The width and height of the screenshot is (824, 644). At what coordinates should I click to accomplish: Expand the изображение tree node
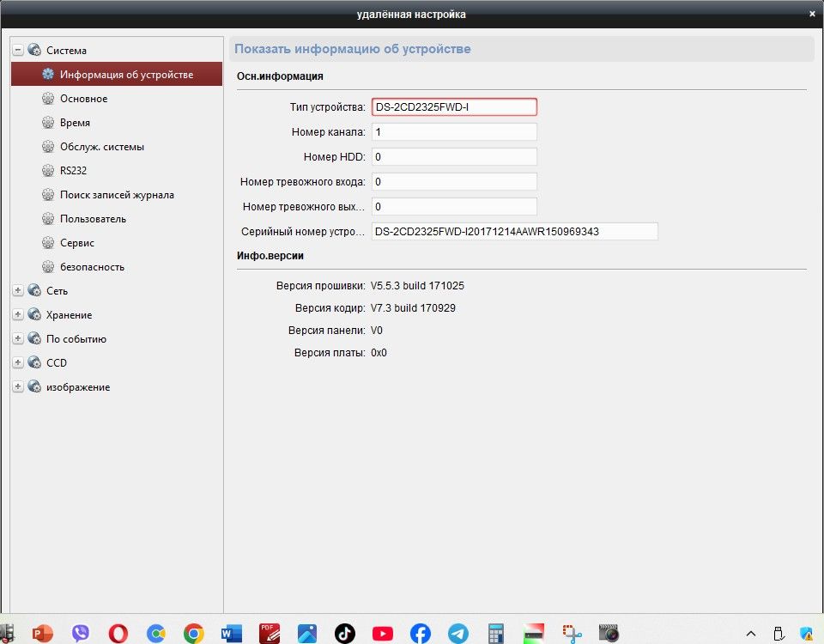coord(18,386)
